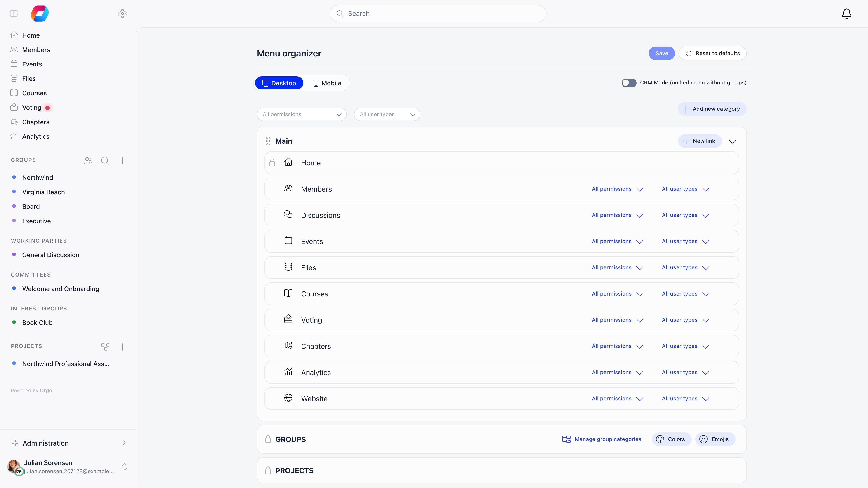Open Events row All permissions dropdown
This screenshot has width=868, height=488.
(x=617, y=242)
